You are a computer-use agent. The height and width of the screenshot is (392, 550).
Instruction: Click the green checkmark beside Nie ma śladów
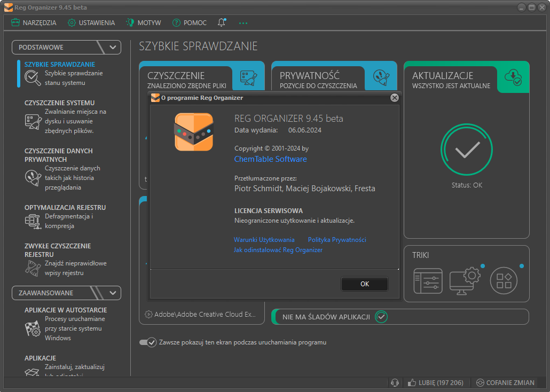[x=381, y=317]
